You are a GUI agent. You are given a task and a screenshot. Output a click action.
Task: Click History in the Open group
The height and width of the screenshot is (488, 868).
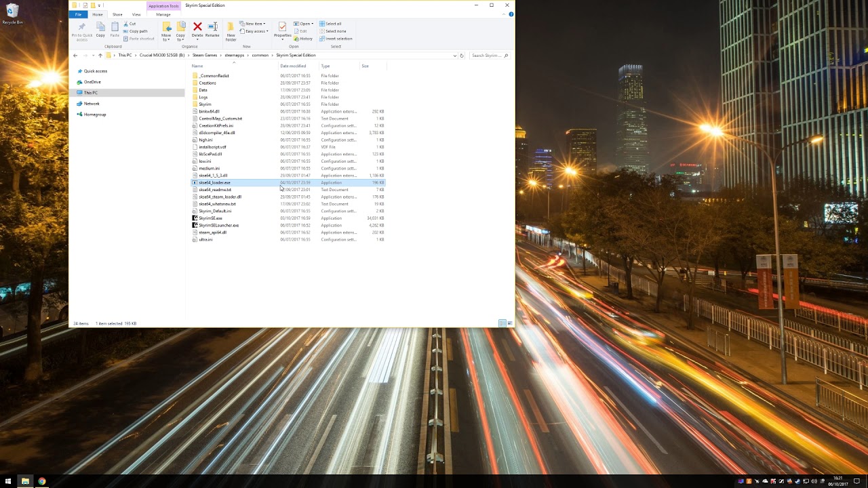point(303,39)
